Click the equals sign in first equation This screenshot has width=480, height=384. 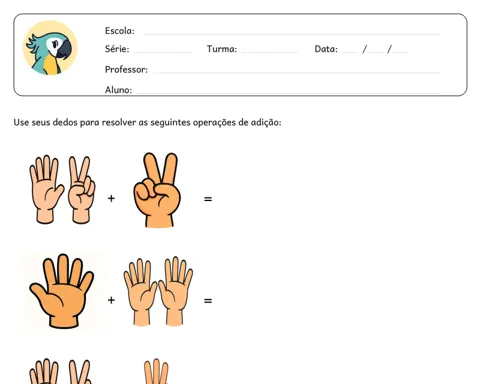coord(208,199)
